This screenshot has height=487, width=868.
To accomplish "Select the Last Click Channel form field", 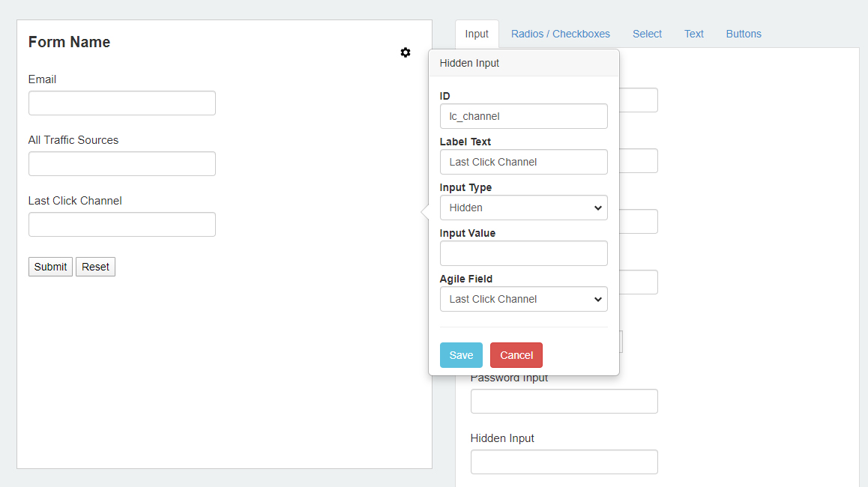I will click(x=121, y=225).
